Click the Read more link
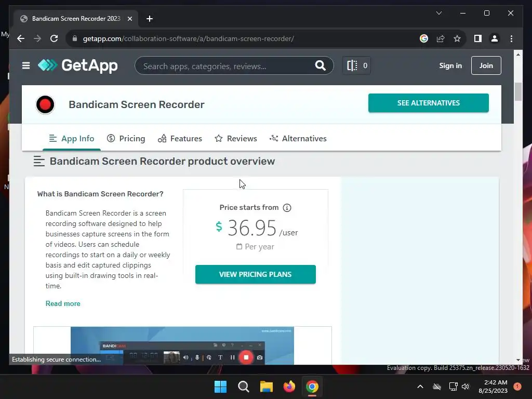This screenshot has width=532, height=399. tap(63, 303)
